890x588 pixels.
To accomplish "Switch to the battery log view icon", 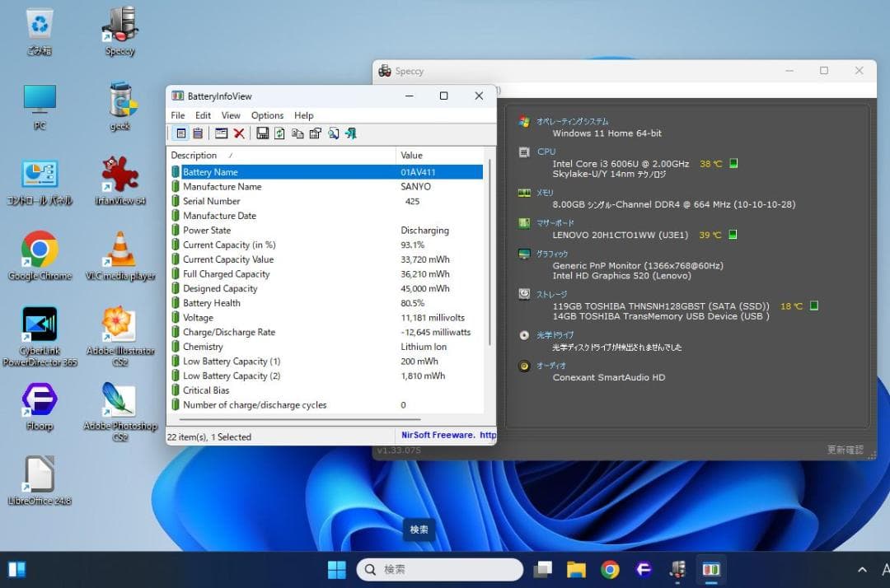I will coord(198,133).
